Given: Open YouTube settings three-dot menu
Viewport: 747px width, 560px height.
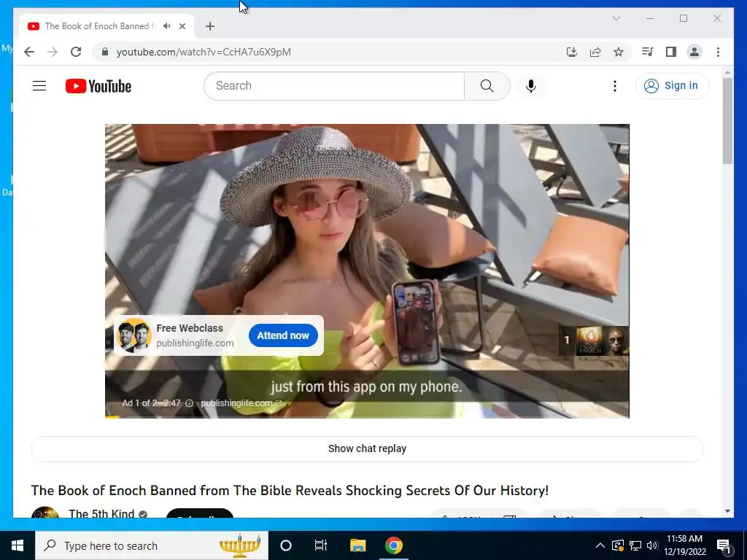Looking at the screenshot, I should (x=614, y=86).
